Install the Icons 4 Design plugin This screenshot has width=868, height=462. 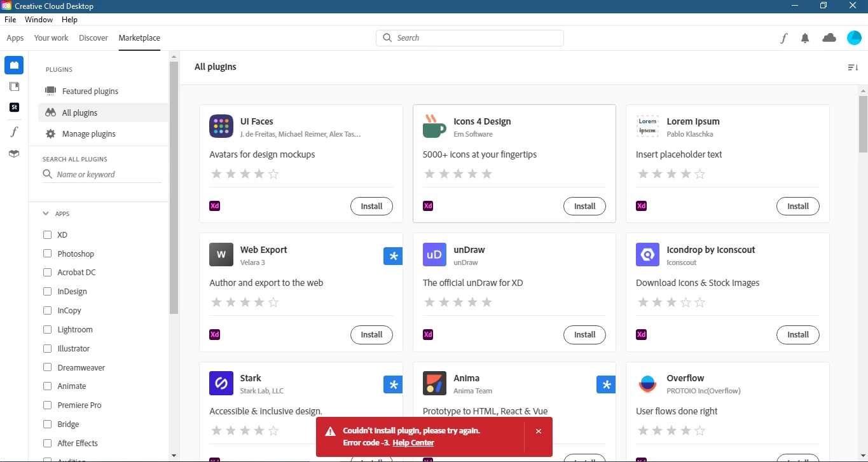[584, 206]
